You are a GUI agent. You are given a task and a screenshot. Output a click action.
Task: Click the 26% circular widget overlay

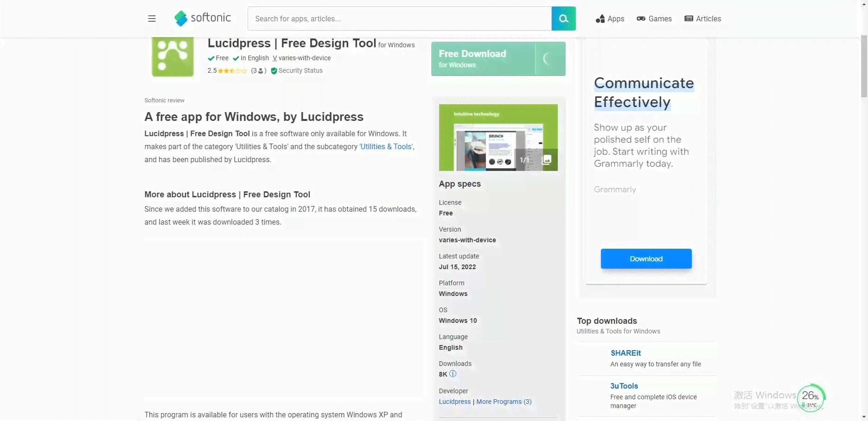pos(811,398)
